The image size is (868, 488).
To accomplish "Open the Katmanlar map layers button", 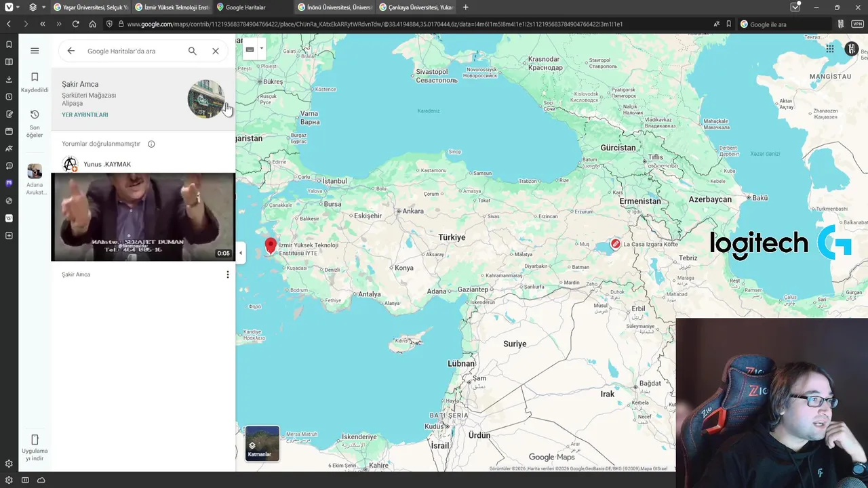I will pos(262,443).
